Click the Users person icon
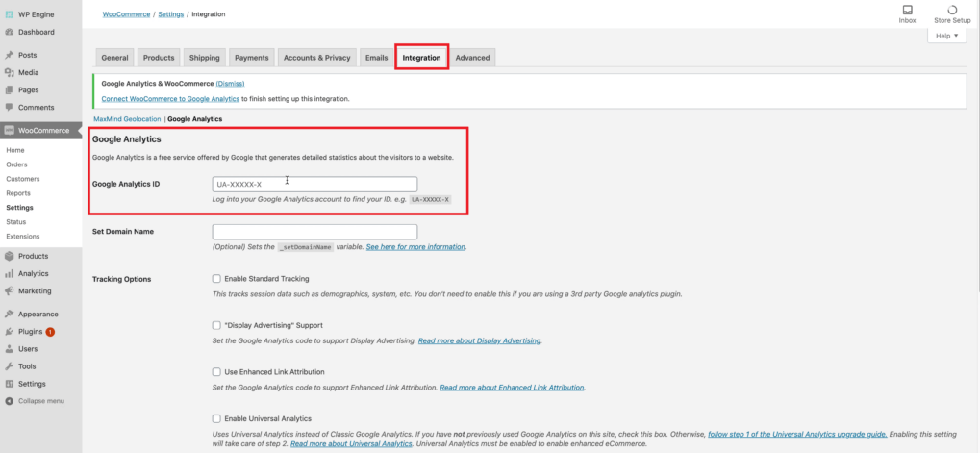 click(x=10, y=349)
